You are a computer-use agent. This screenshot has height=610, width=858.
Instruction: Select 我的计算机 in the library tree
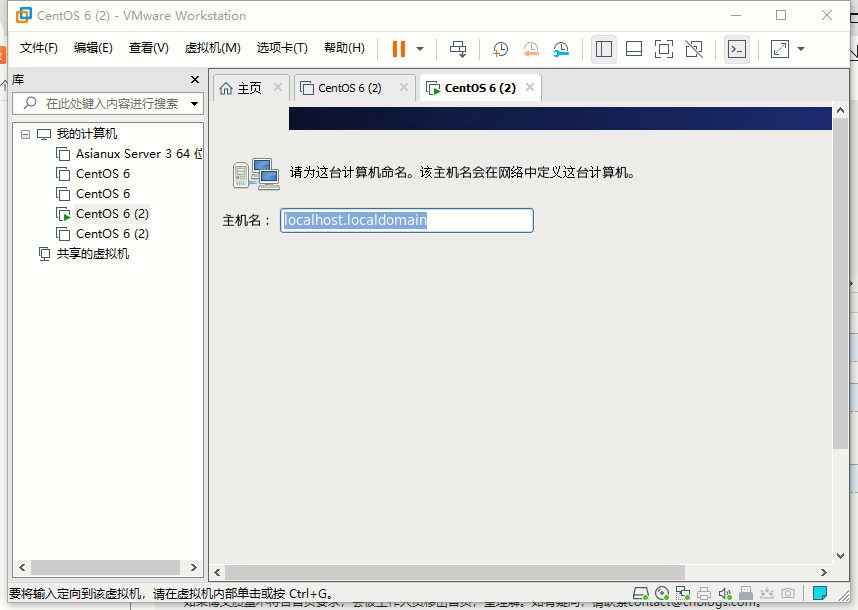pyautogui.click(x=86, y=133)
